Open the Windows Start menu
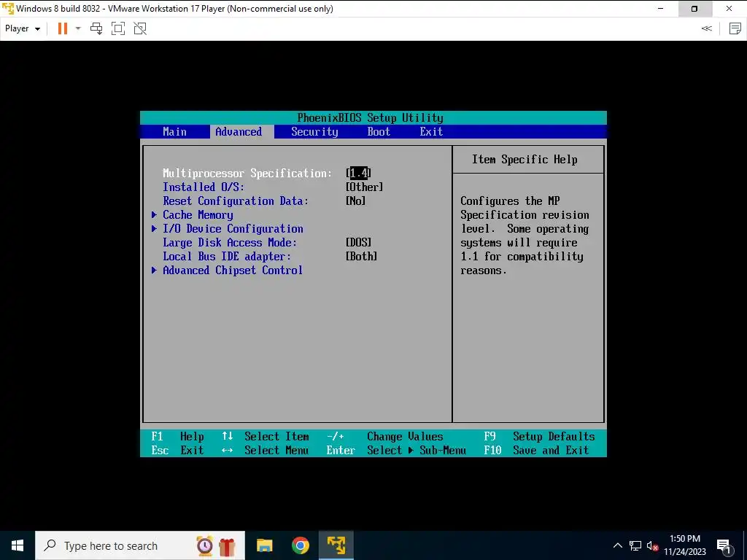 pos(18,545)
